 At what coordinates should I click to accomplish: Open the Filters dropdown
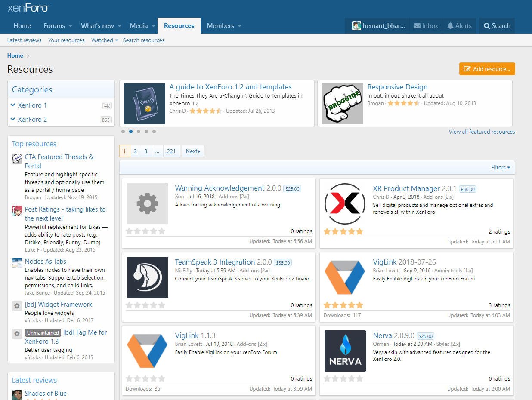click(x=501, y=168)
